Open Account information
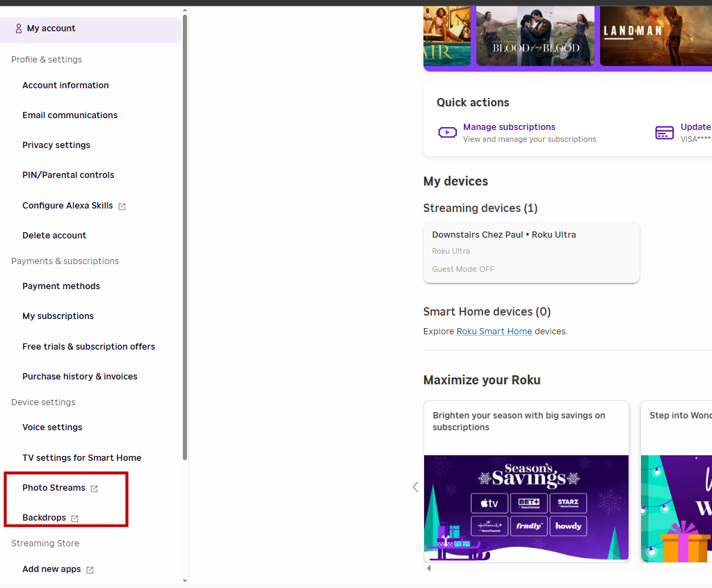Image resolution: width=712 pixels, height=588 pixels. pyautogui.click(x=65, y=85)
